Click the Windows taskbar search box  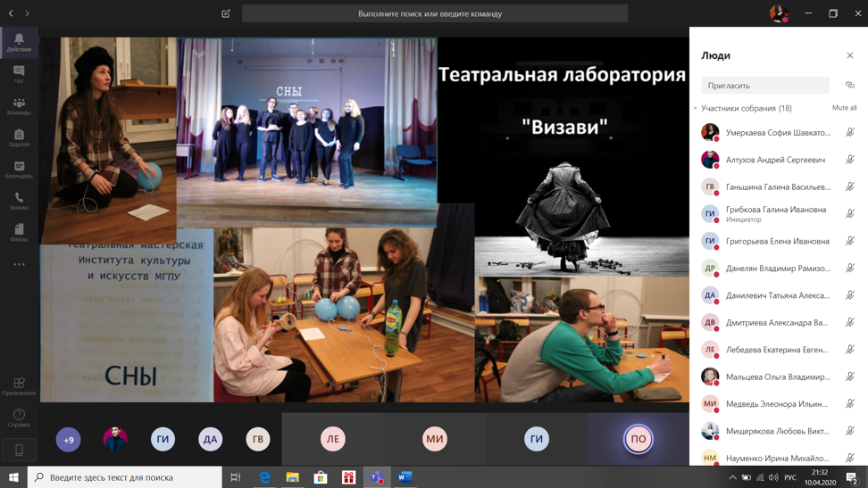tap(124, 477)
